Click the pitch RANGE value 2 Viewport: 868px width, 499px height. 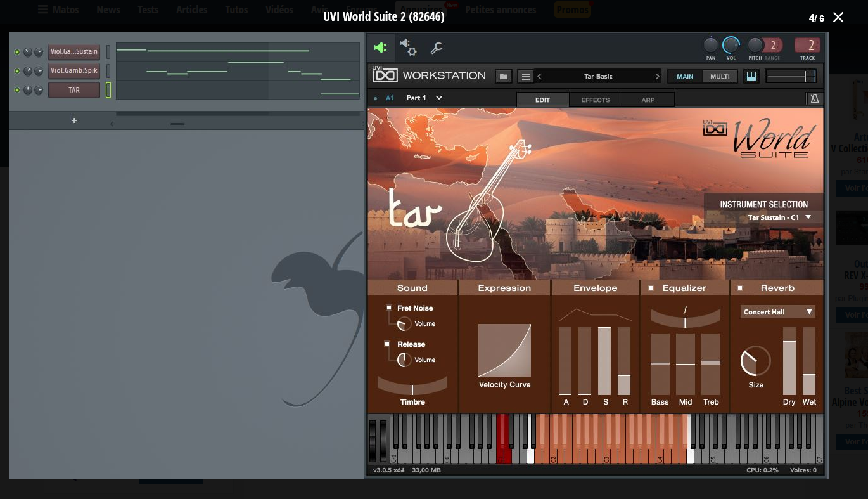click(773, 45)
